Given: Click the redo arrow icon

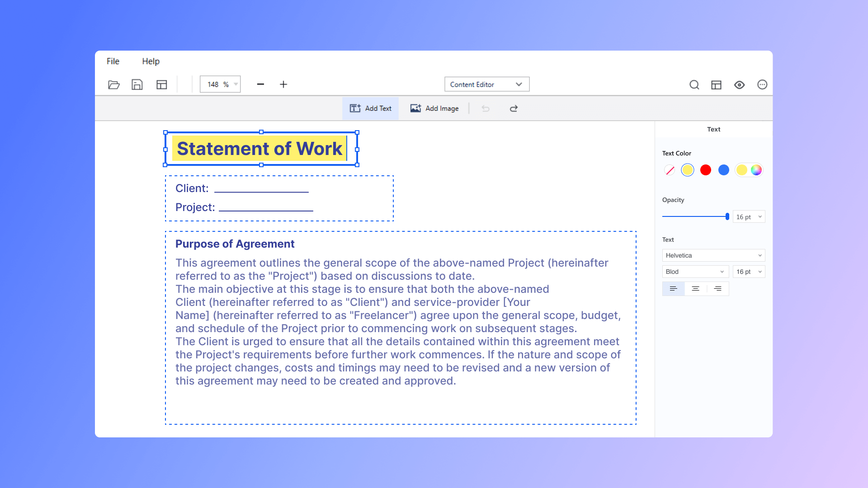Looking at the screenshot, I should click(514, 108).
